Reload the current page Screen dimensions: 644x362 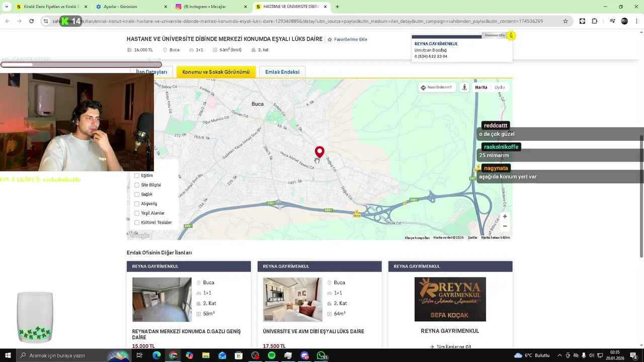[31, 21]
